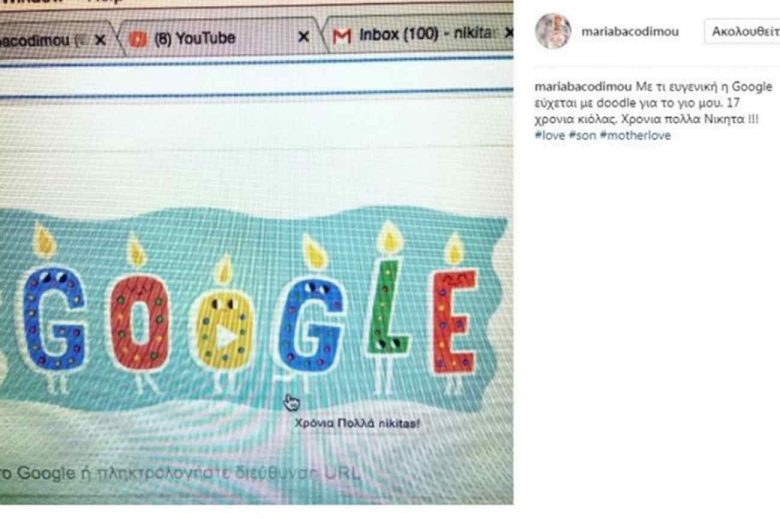Click the red O candle letter in doodle
The image size is (780, 519).
pos(139,323)
